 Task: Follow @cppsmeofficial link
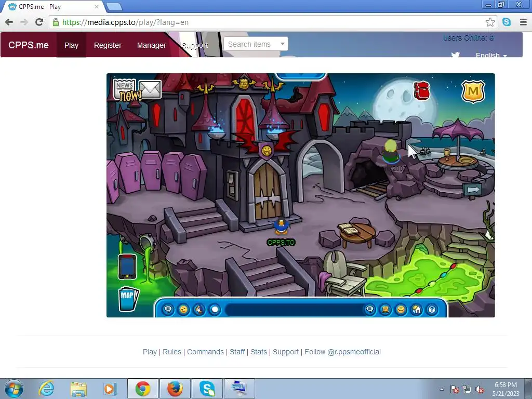point(343,352)
